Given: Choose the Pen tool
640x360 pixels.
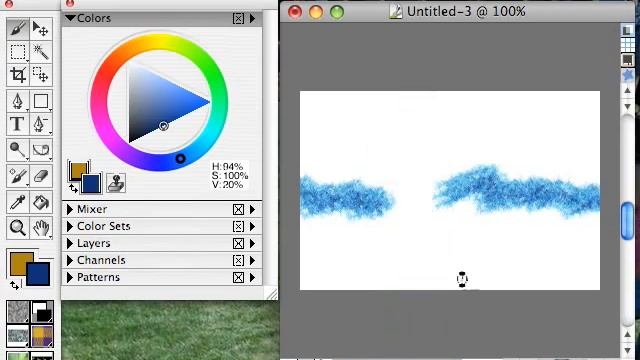Looking at the screenshot, I should pos(18,101).
